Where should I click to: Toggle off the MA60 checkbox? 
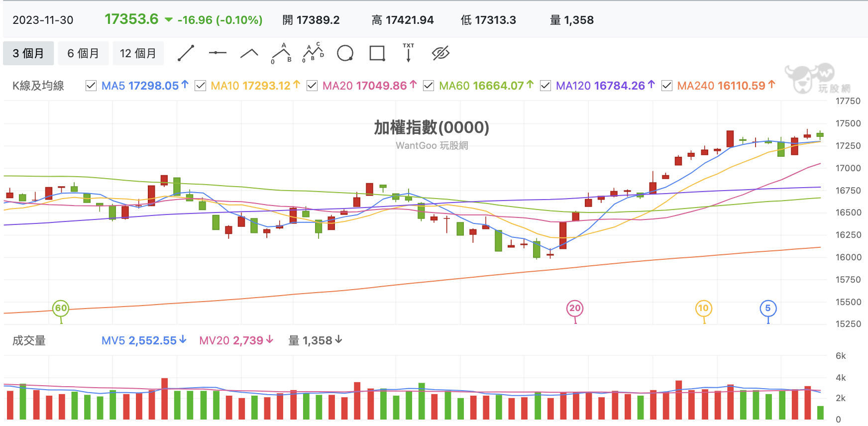(x=428, y=86)
